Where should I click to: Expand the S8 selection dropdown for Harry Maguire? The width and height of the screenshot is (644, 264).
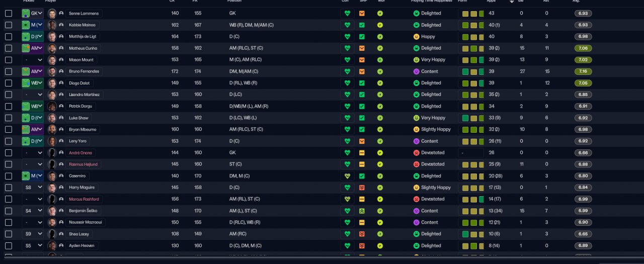click(33, 188)
